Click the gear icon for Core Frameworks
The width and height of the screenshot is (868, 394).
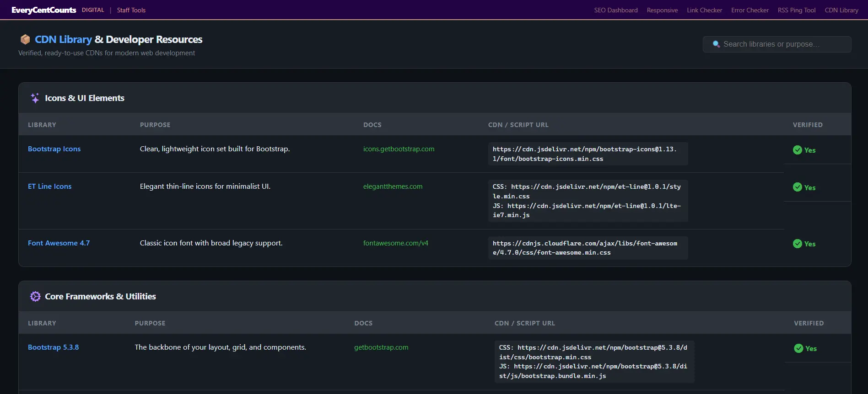[x=35, y=297]
